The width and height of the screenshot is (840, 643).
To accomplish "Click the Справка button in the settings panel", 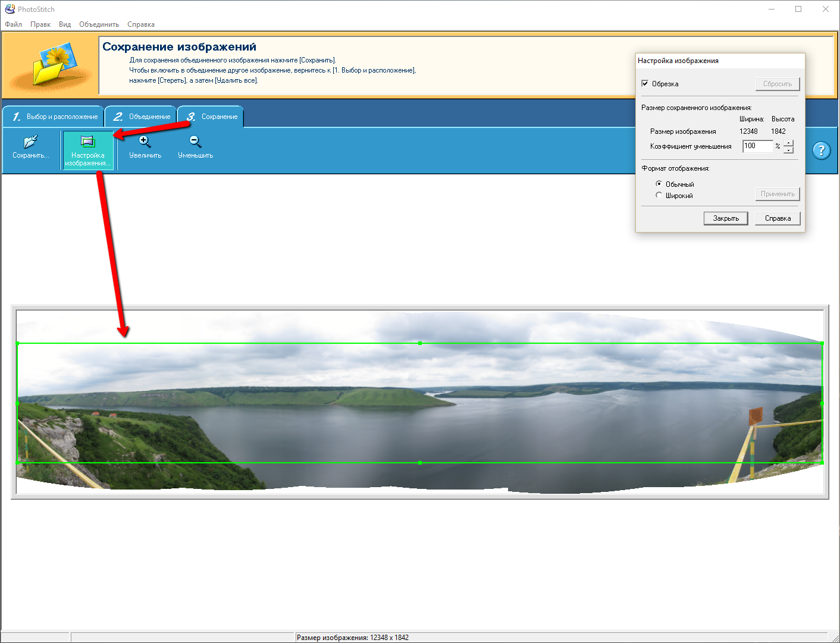I will click(778, 218).
